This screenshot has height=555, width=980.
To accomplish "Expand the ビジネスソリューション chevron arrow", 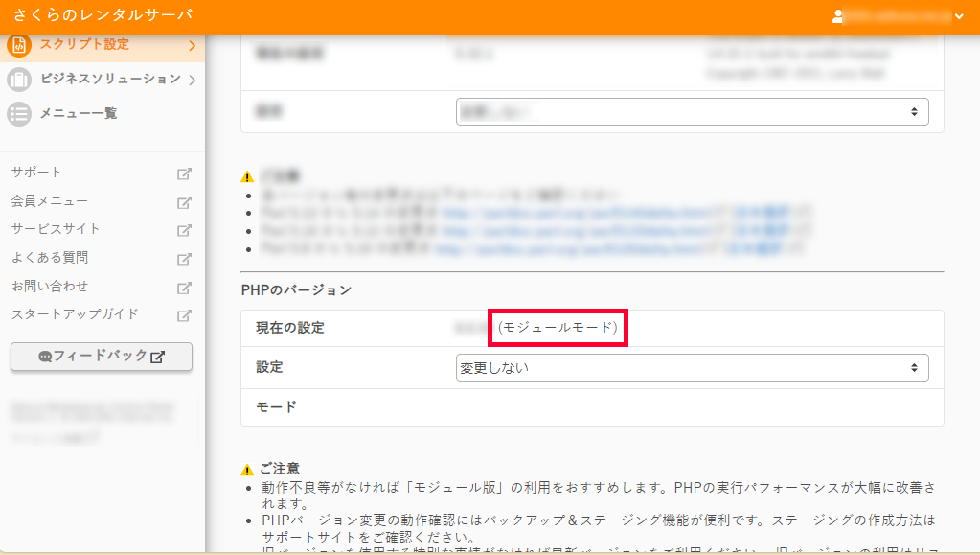I will tap(192, 80).
